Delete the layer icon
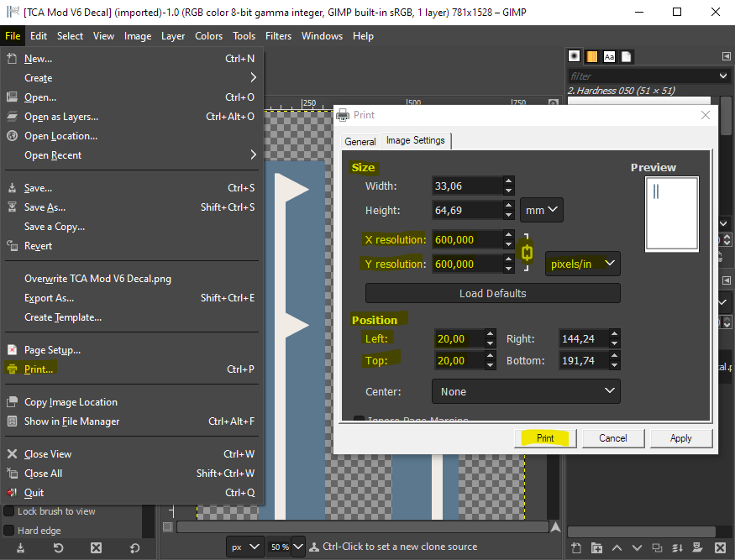The width and height of the screenshot is (735, 560). (x=721, y=547)
